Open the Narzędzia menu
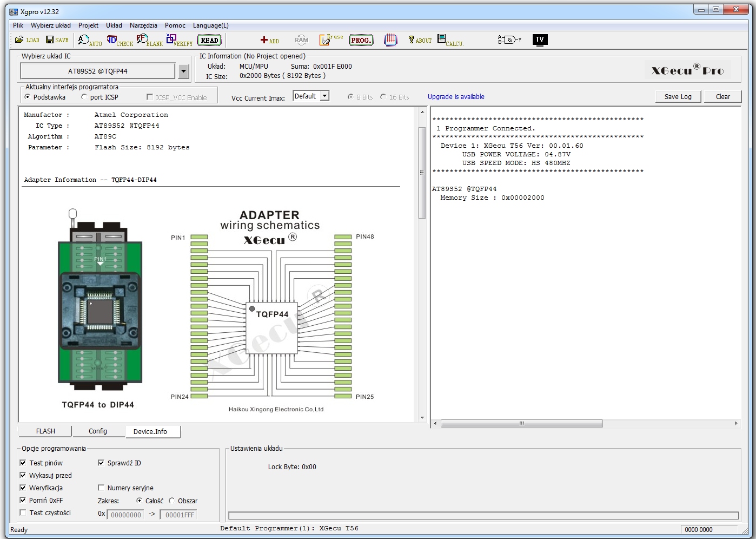The width and height of the screenshot is (756, 539). [143, 25]
